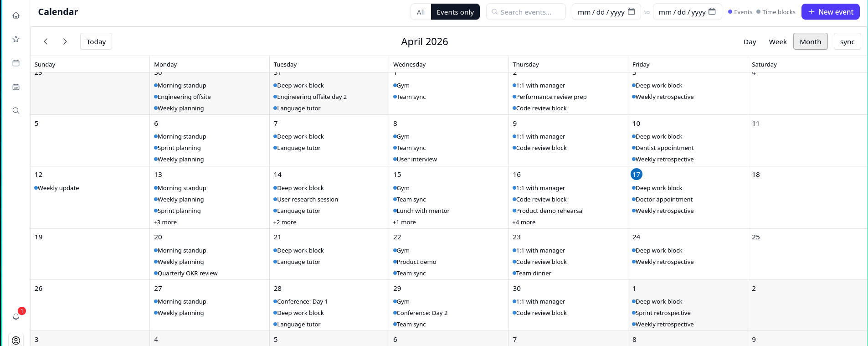
Task: Open the search icon in sidebar
Action: coord(16,110)
